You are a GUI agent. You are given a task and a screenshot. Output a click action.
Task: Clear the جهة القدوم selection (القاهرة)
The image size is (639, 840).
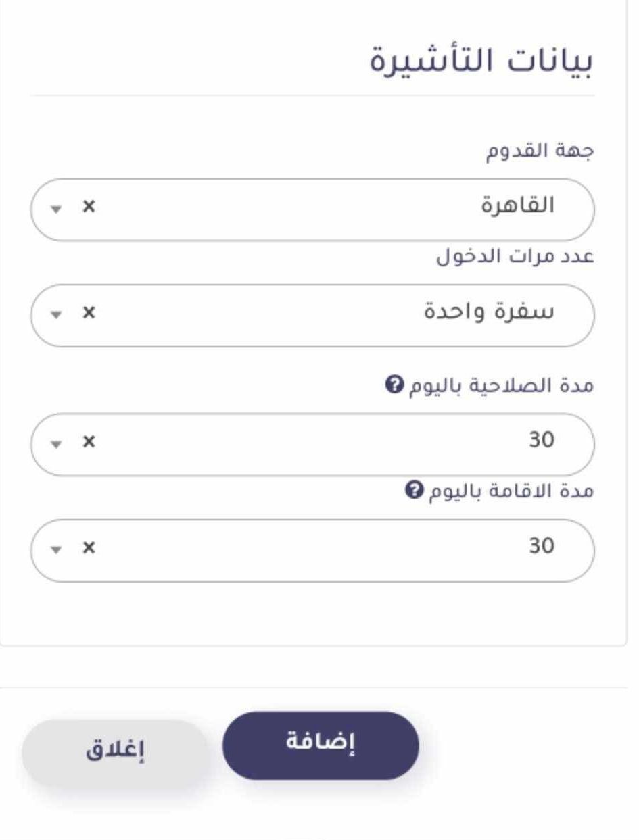pos(88,207)
